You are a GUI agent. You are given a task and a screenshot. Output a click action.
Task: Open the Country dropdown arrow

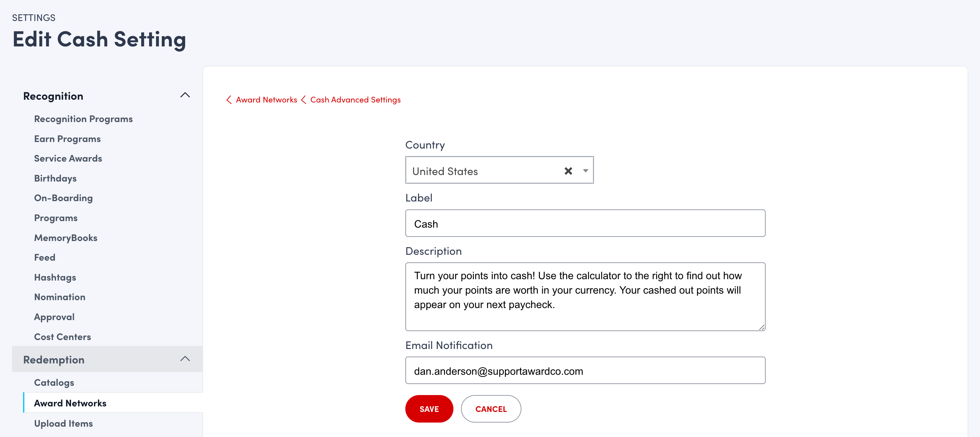pyautogui.click(x=585, y=171)
